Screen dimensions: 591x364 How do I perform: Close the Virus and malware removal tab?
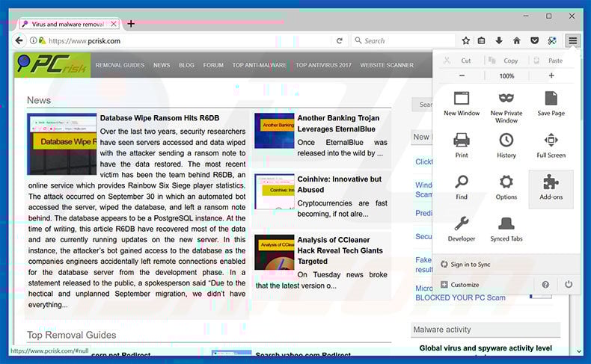tap(114, 24)
